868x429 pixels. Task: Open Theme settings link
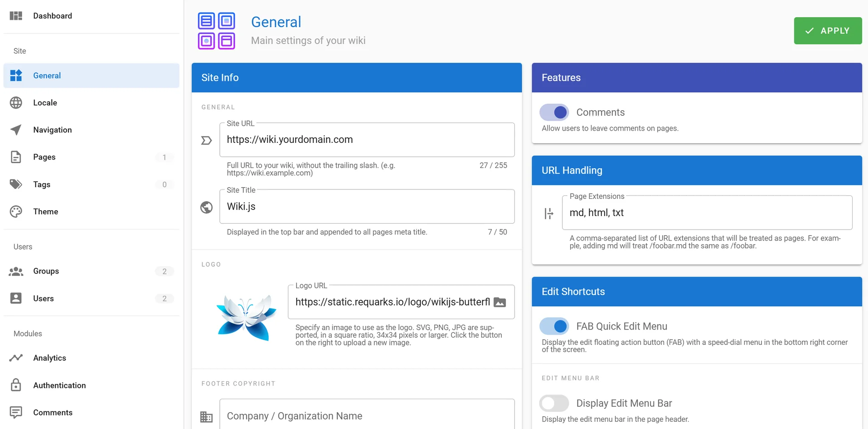91,212
